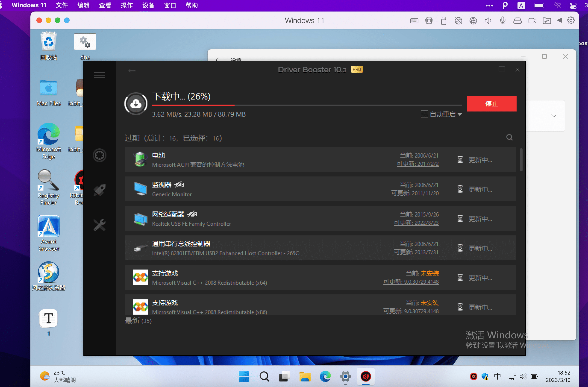Open the 设备 menu
This screenshot has width=588, height=387.
coord(148,5)
